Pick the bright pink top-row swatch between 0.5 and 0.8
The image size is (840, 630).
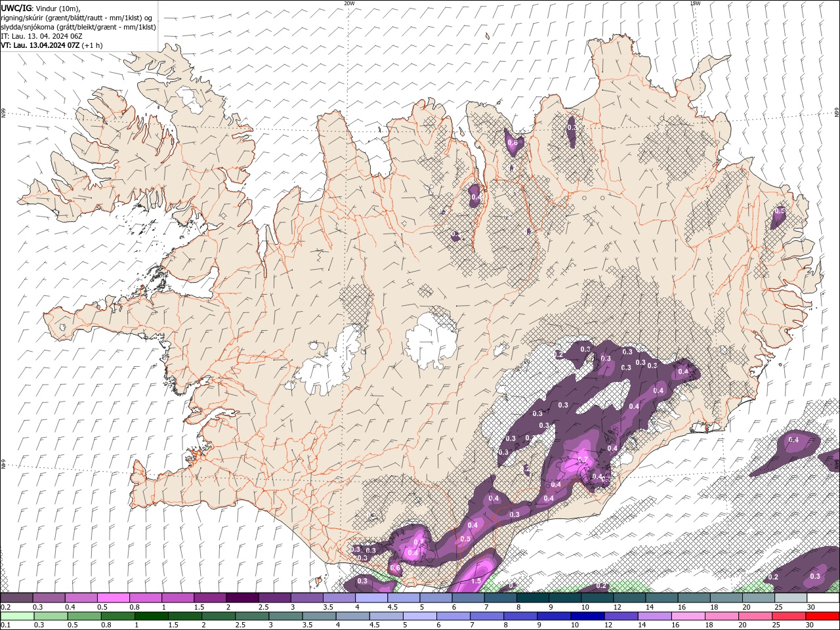tap(113, 598)
